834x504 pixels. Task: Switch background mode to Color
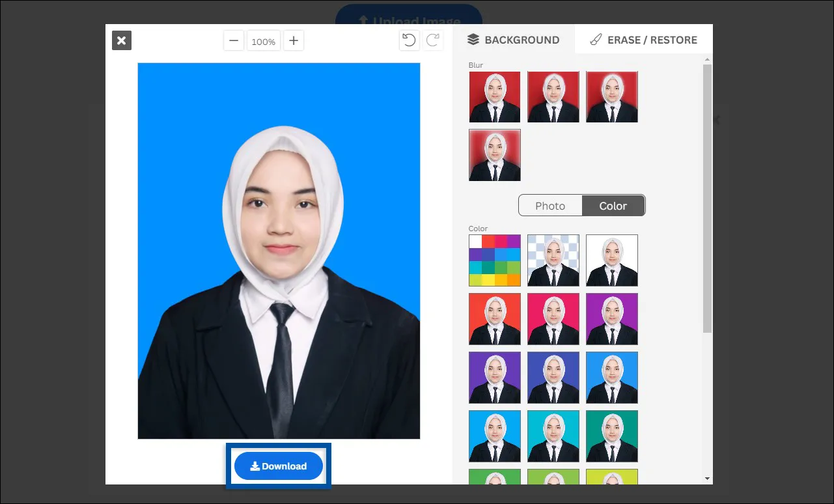[613, 205]
